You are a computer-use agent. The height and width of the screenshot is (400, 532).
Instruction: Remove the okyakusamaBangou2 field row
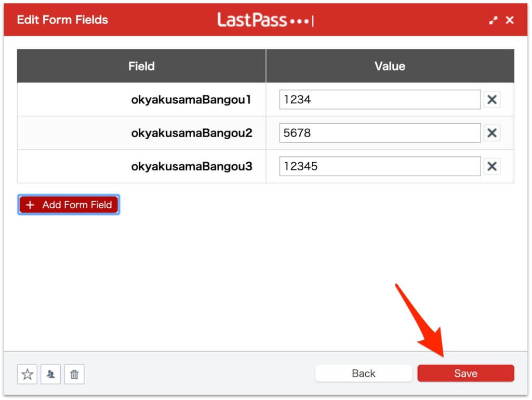pos(491,132)
